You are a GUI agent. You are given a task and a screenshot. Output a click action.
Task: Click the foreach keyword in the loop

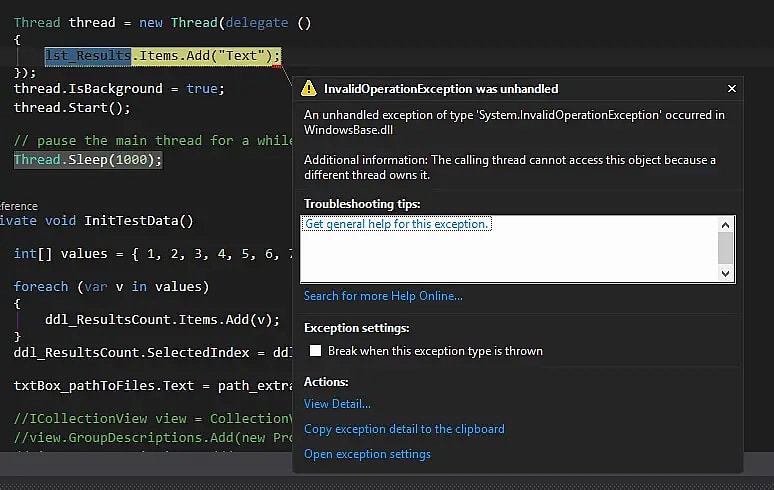(x=41, y=287)
